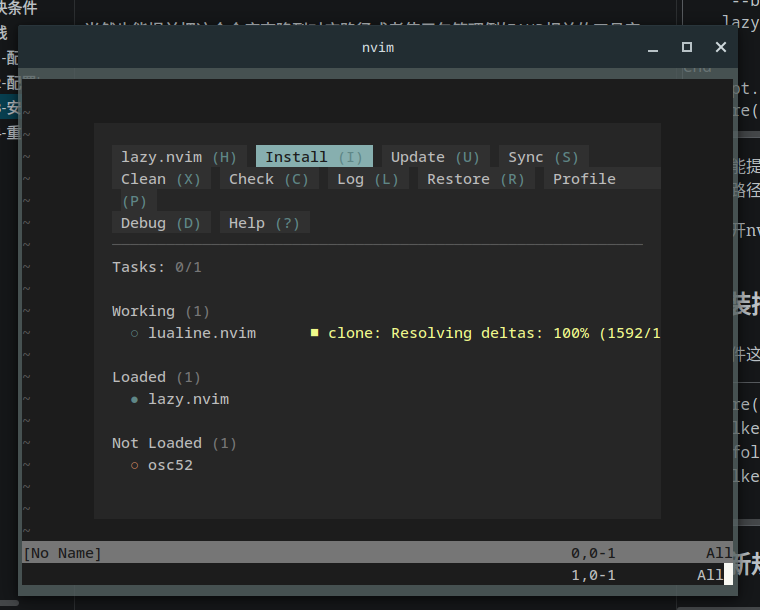760x610 pixels.
Task: Click the orange circle beside osc52
Action: pyautogui.click(x=134, y=465)
